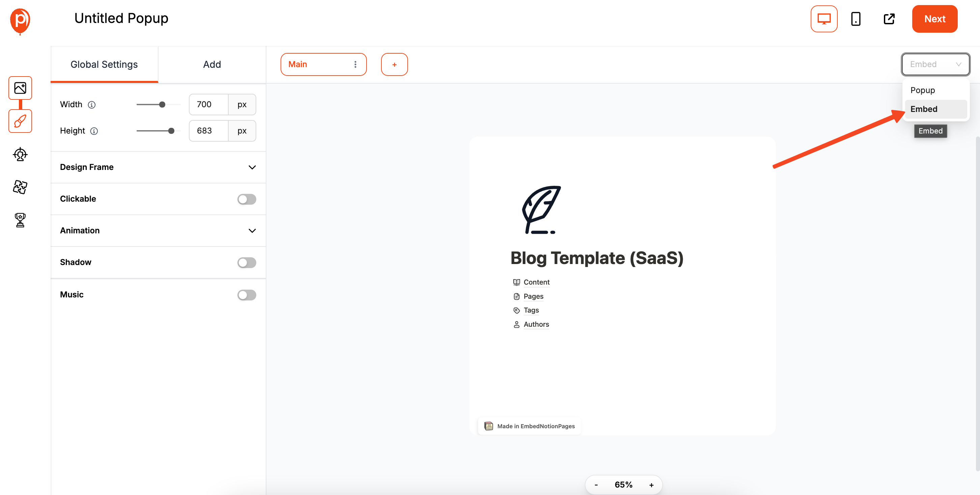Click the Width px unit box
The image size is (980, 495).
coord(242,105)
